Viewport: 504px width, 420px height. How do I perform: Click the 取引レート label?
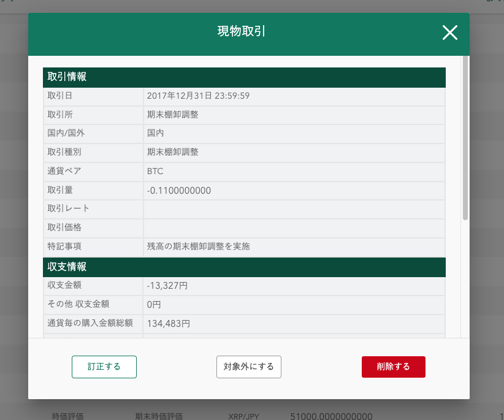click(x=68, y=208)
